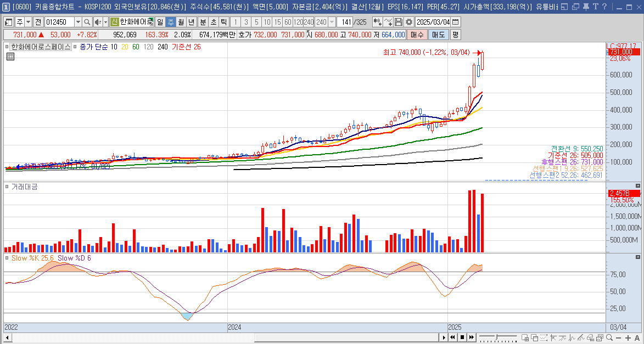The image size is (644, 344).
Task: Open the 240 interval dropdown arrow
Action: point(332,22)
